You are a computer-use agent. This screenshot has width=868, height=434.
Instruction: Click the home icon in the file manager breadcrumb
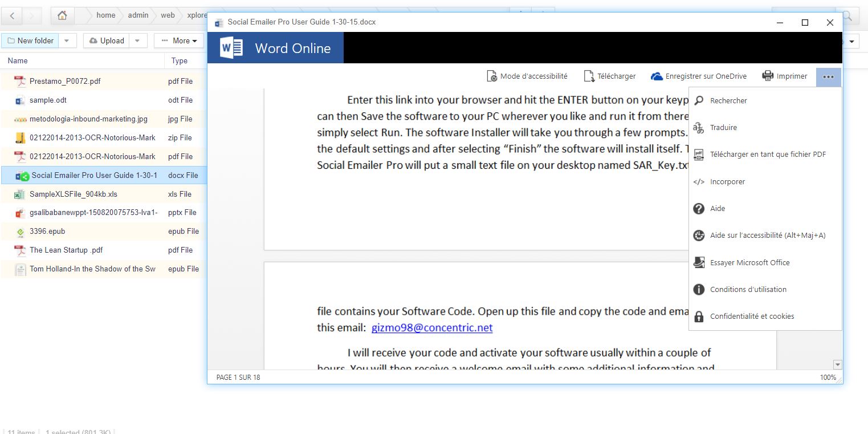(x=63, y=15)
